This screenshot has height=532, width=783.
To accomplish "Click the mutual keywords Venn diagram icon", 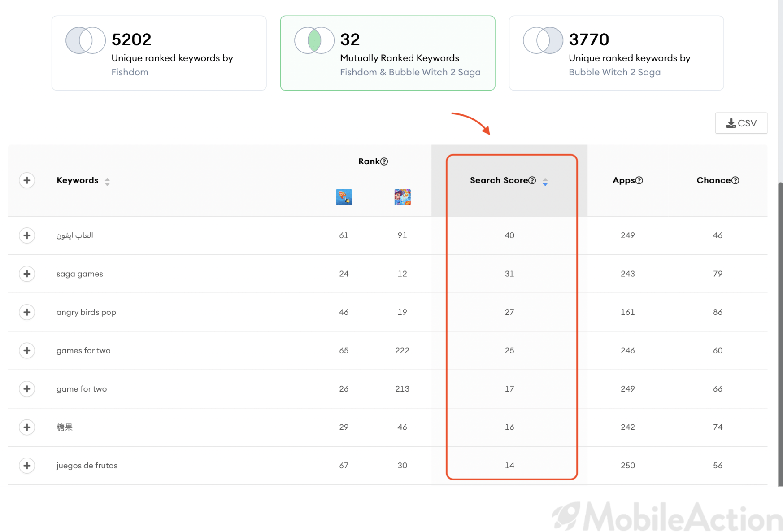I will pyautogui.click(x=314, y=40).
